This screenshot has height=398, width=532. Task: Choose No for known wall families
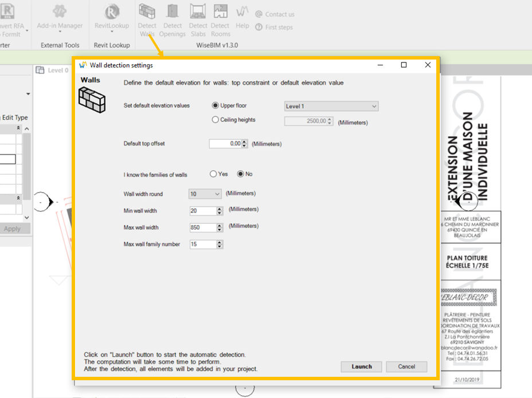(240, 174)
